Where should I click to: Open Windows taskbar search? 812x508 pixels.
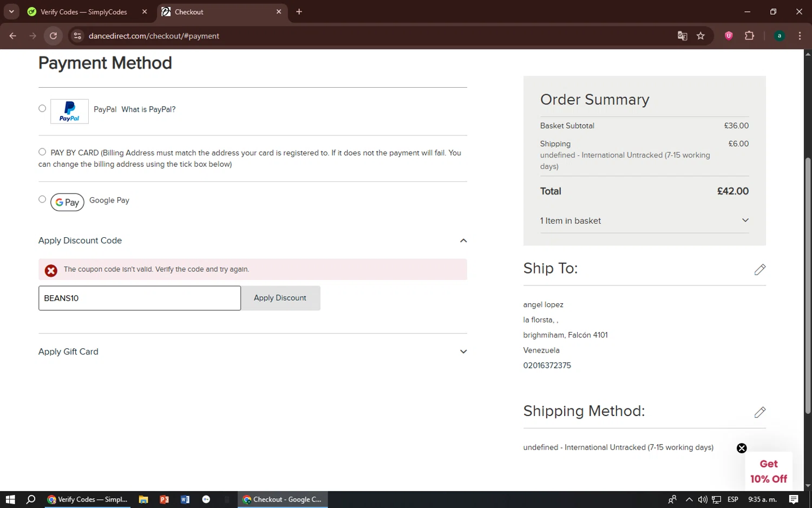(x=31, y=499)
